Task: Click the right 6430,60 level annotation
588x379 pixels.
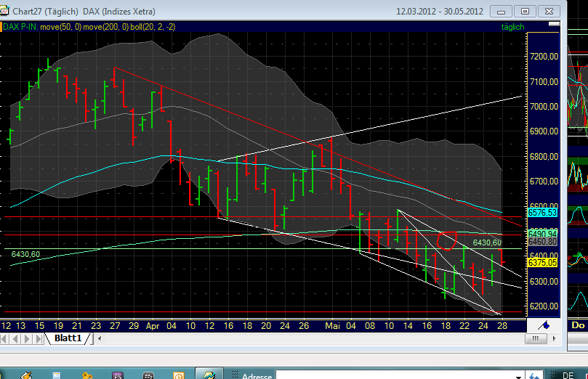Action: pyautogui.click(x=487, y=243)
